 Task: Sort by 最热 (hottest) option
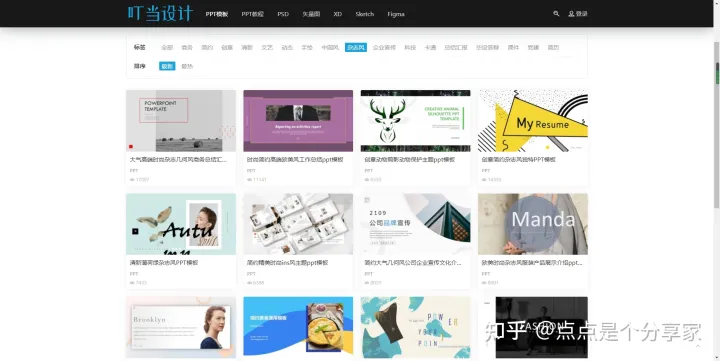[x=187, y=66]
